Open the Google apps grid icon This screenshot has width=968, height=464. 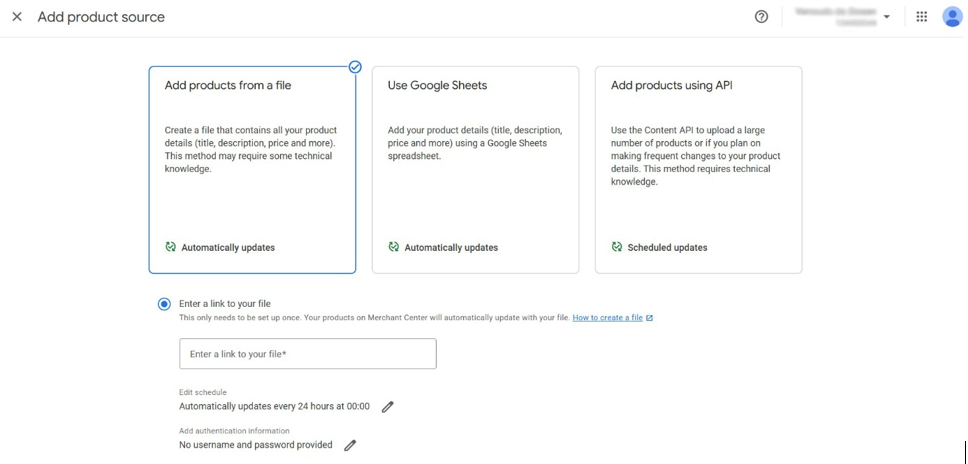point(922,17)
